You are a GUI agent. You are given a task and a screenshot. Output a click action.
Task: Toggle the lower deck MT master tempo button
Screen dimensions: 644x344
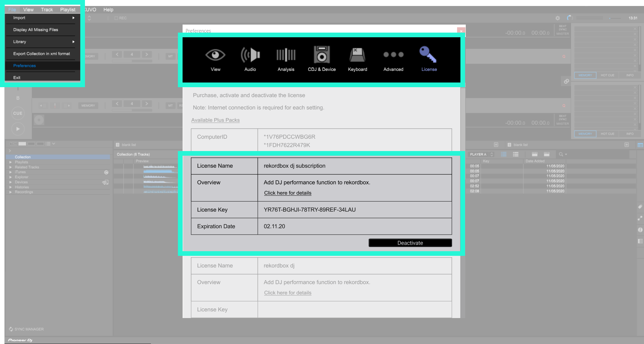(170, 105)
